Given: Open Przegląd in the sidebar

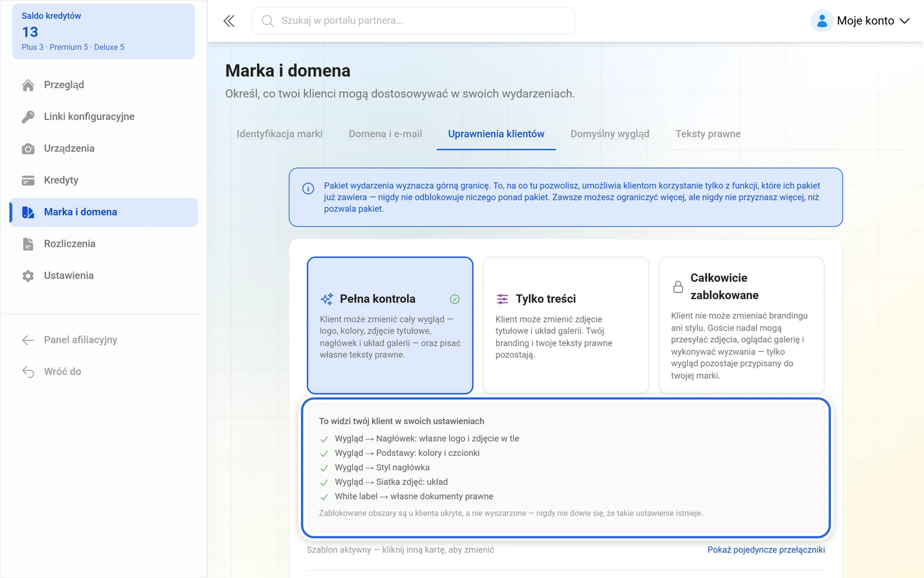Looking at the screenshot, I should 103,85.
